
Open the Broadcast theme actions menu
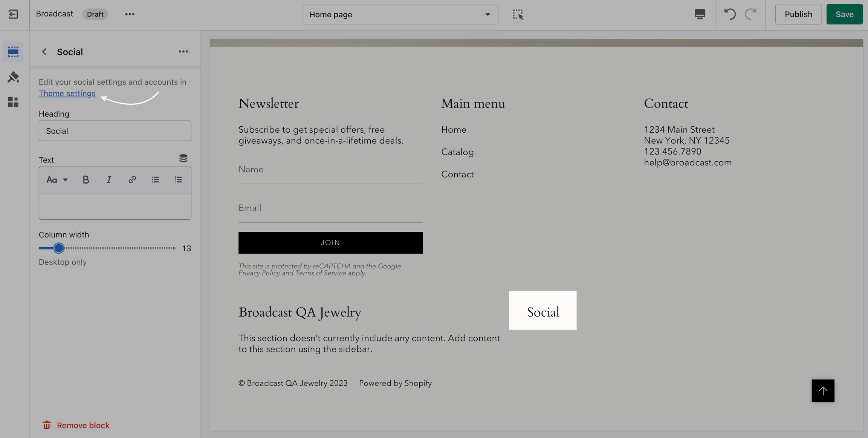(x=130, y=14)
